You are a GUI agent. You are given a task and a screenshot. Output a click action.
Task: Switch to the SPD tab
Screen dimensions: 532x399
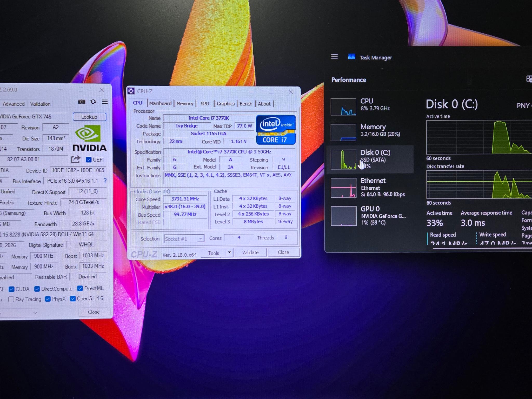(x=205, y=104)
